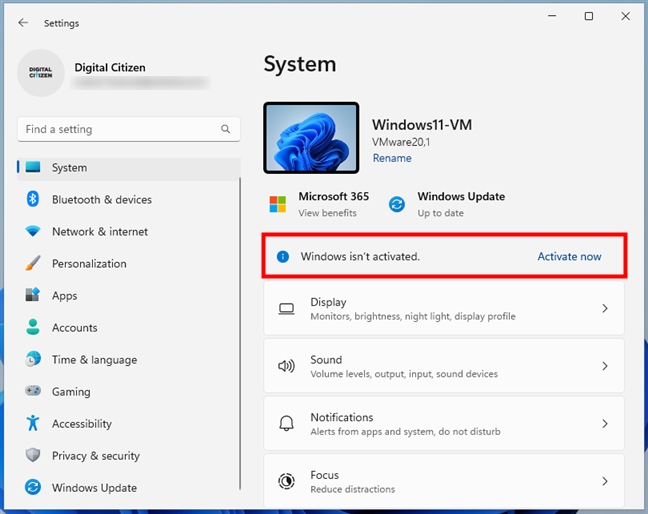The height and width of the screenshot is (514, 648).
Task: Open Personalization section
Action: point(128,264)
